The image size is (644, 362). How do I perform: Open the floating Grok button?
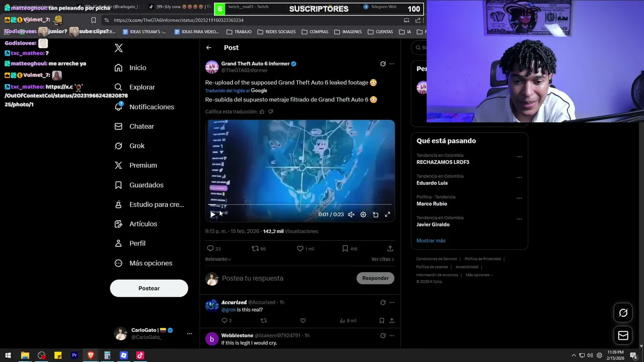623,313
